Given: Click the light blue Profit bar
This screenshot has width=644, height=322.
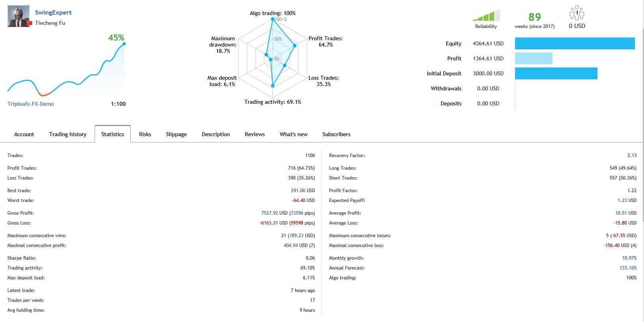Looking at the screenshot, I should click(534, 58).
